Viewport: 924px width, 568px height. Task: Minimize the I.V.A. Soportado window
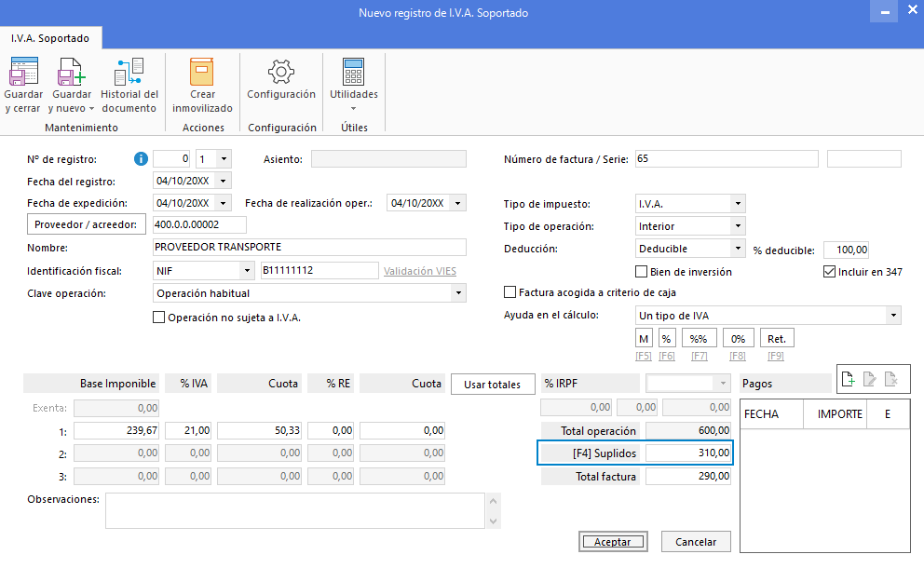point(885,12)
